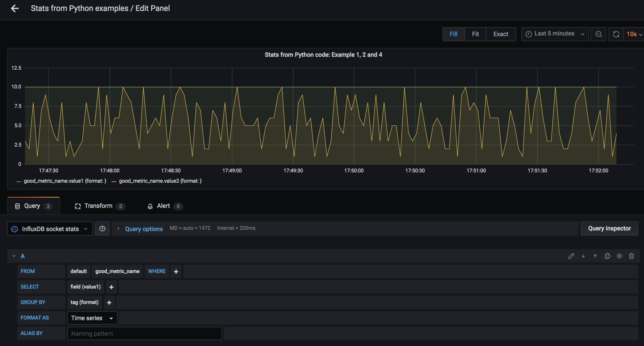The width and height of the screenshot is (644, 346).
Task: Change good_metric_name measurement
Action: click(x=118, y=271)
